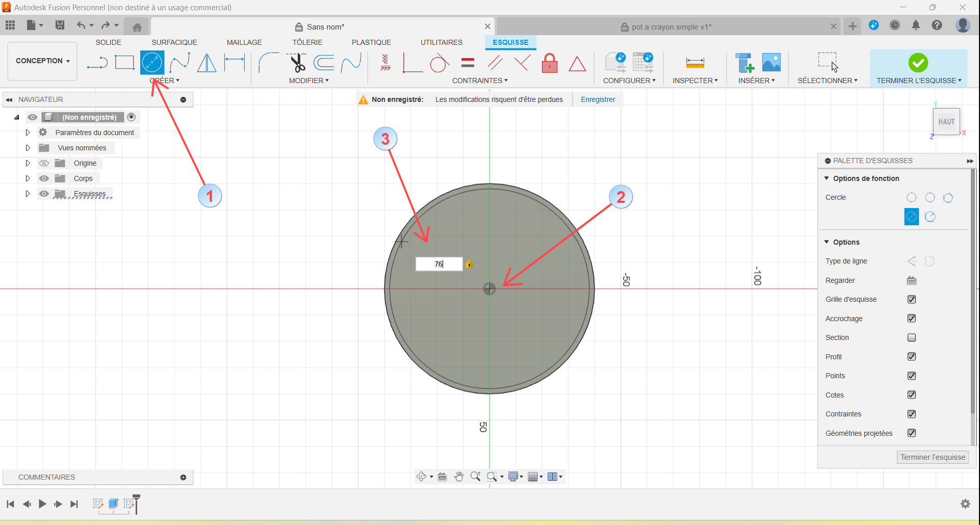This screenshot has width=980, height=525.
Task: Open the Pan hand tool
Action: [459, 477]
